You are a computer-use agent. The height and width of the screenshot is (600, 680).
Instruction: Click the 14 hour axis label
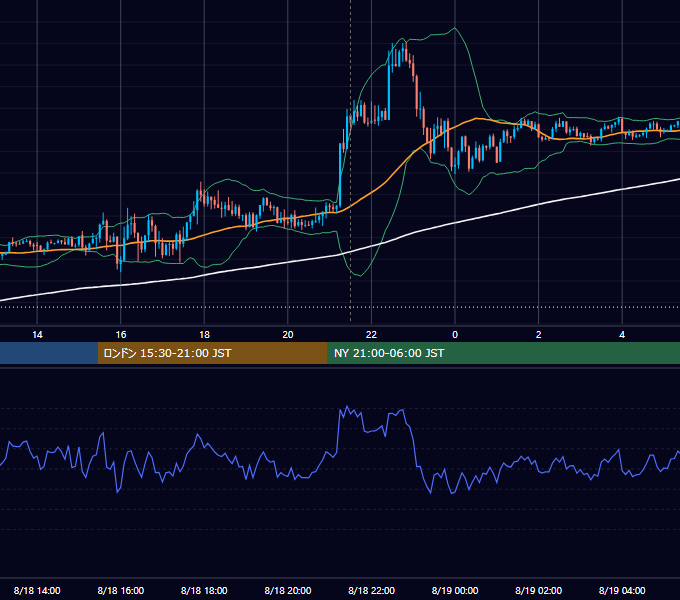pos(37,335)
